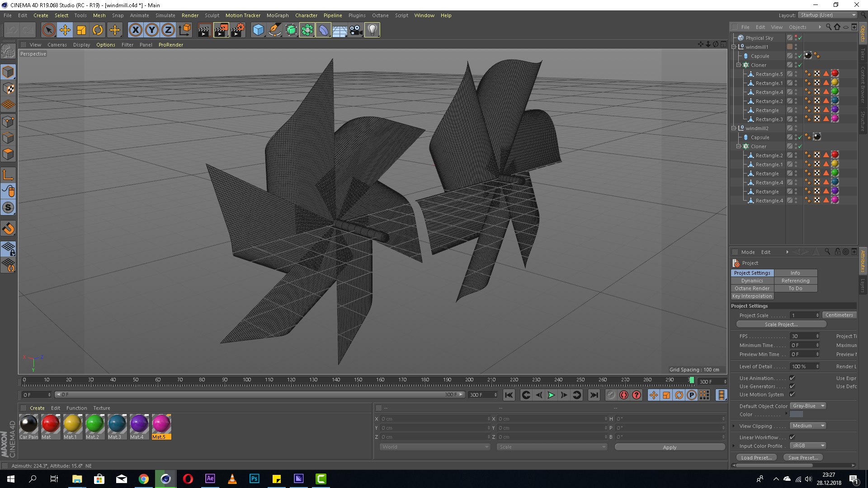This screenshot has height=488, width=868.
Task: Toggle the Use Motion System checkbox
Action: pos(792,394)
